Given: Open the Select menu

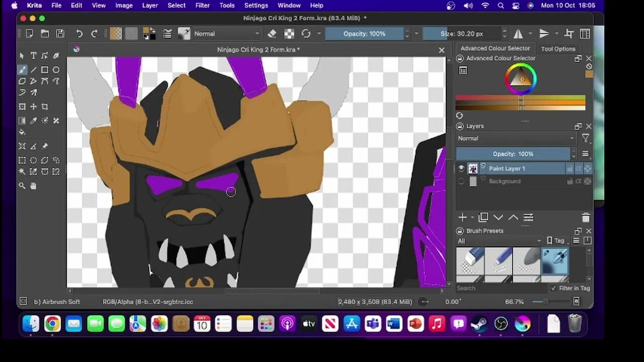Looking at the screenshot, I should (x=177, y=6).
